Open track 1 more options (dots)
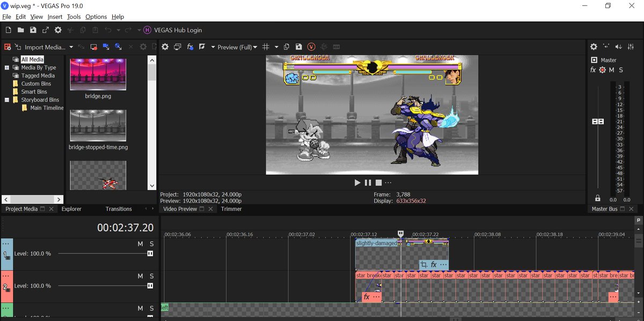Screen dimensions: 644x321 (x=7, y=244)
